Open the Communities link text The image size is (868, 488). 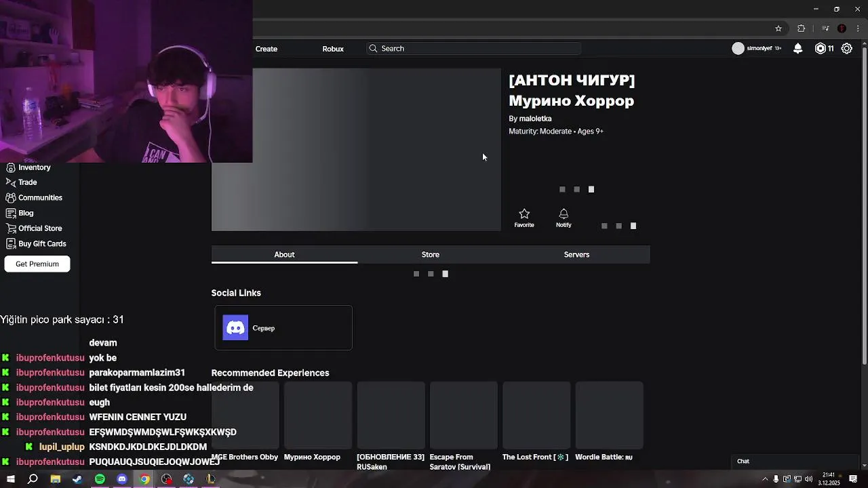coord(40,198)
